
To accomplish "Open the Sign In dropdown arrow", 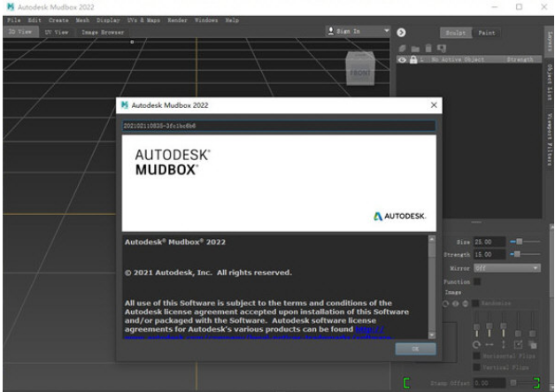I will 387,31.
